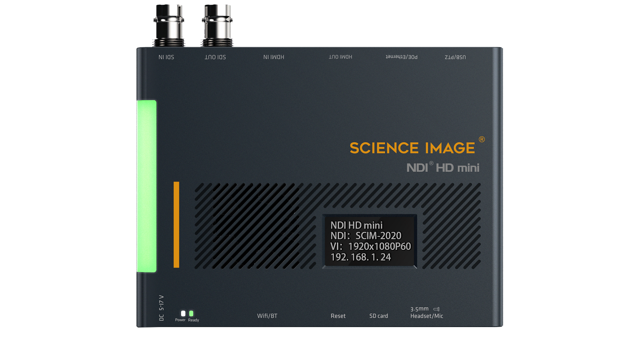Click the USB/PTZ port label
The height and width of the screenshot is (337, 644).
click(455, 57)
